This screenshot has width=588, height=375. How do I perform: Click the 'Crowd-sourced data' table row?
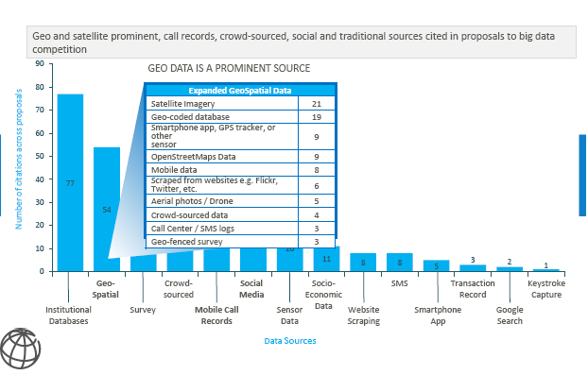click(x=240, y=215)
